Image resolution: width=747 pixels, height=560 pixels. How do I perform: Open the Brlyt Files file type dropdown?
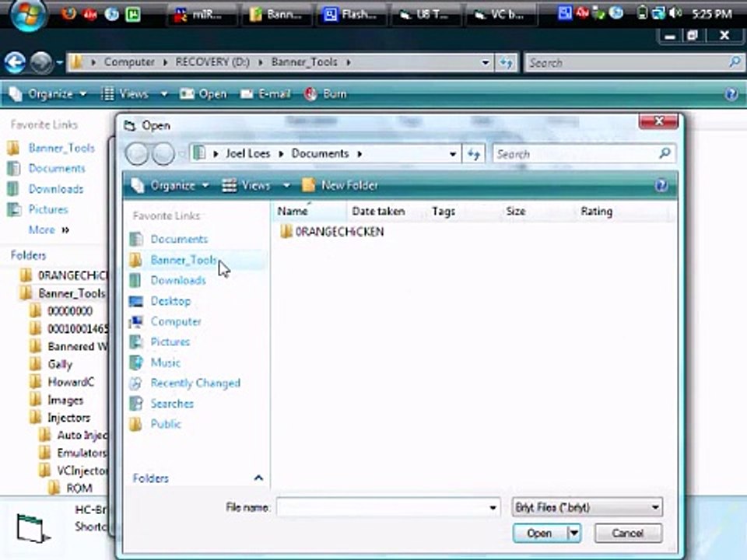tap(587, 508)
